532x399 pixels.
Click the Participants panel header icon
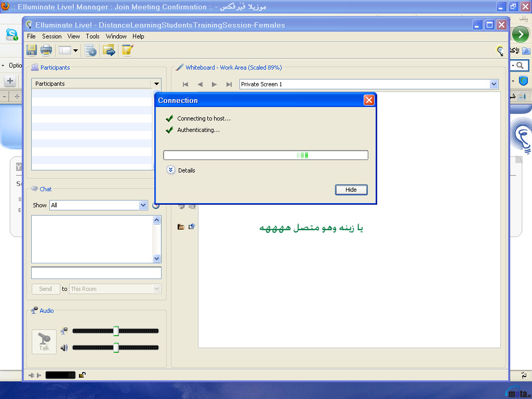(x=35, y=67)
